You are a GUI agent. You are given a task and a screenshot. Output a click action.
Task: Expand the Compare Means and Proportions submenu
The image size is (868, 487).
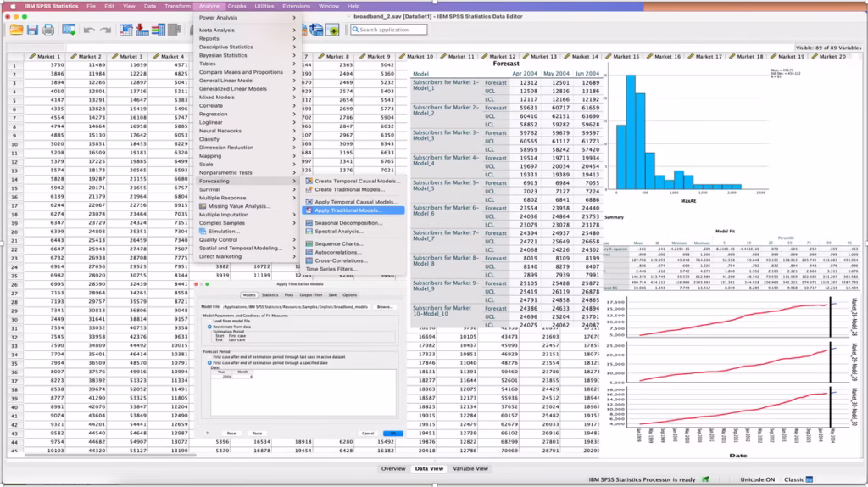[x=248, y=72]
